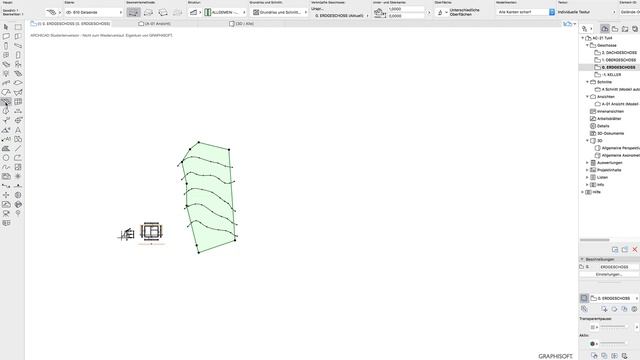This screenshot has height=360, width=640.
Task: Expand arrow beside height fields
Action: click(x=429, y=13)
